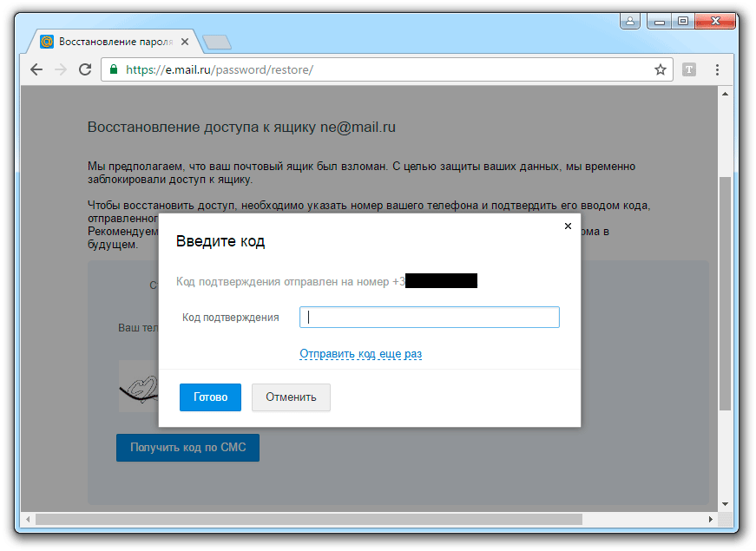The width and height of the screenshot is (756, 551).
Task: Click the scroll right arrow
Action: tap(711, 519)
